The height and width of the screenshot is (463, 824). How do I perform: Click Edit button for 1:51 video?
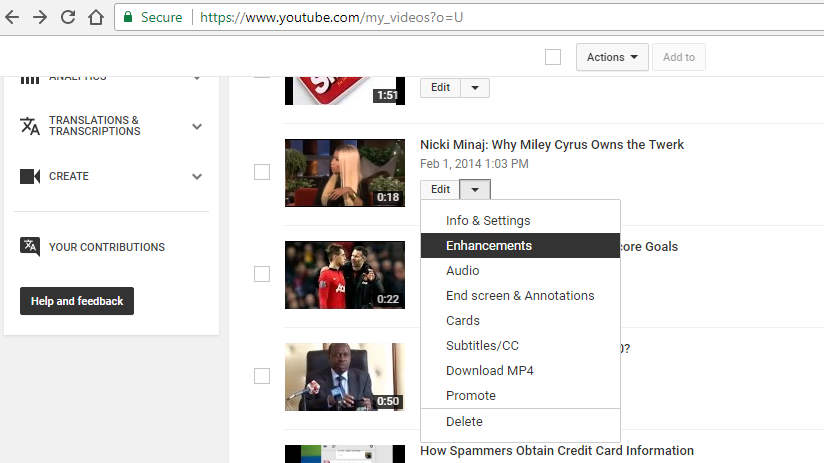click(440, 88)
